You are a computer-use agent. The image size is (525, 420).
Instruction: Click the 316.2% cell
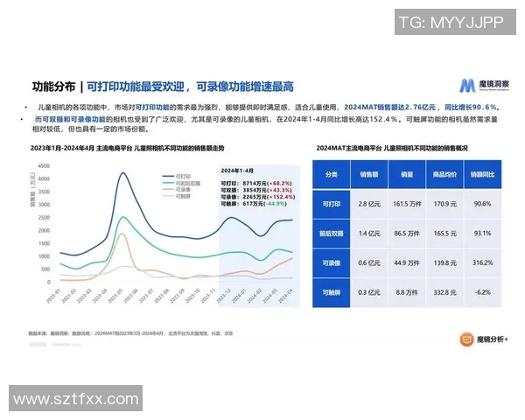[x=482, y=262]
